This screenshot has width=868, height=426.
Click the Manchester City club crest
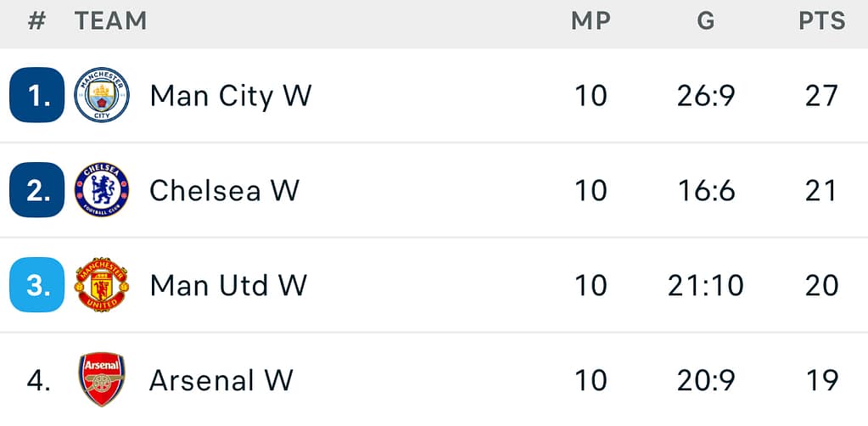[102, 95]
